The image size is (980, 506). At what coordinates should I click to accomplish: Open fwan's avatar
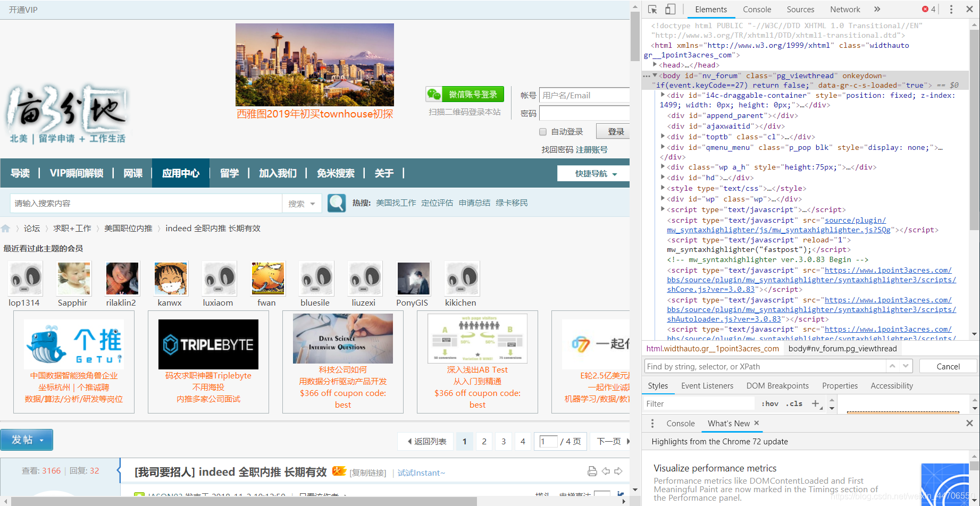click(x=267, y=278)
